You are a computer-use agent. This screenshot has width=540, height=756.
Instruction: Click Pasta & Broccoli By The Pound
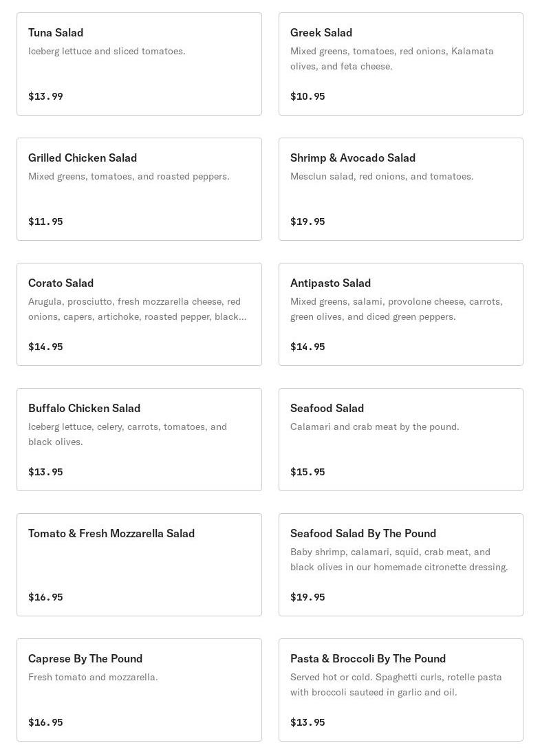(401, 690)
